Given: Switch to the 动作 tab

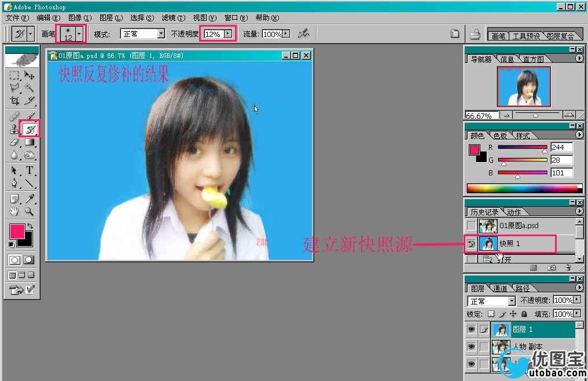Looking at the screenshot, I should [x=514, y=213].
